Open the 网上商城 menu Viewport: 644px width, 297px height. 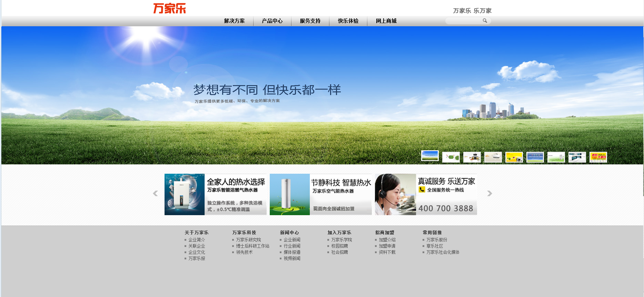386,21
